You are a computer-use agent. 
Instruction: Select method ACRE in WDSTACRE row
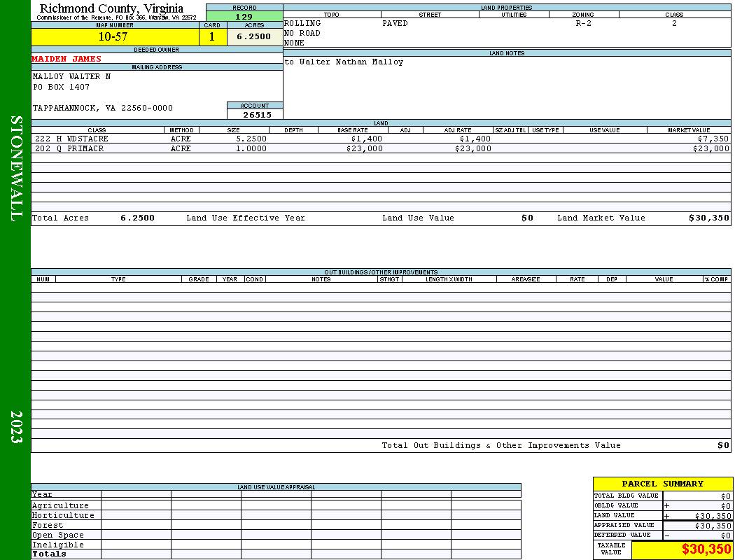(181, 139)
